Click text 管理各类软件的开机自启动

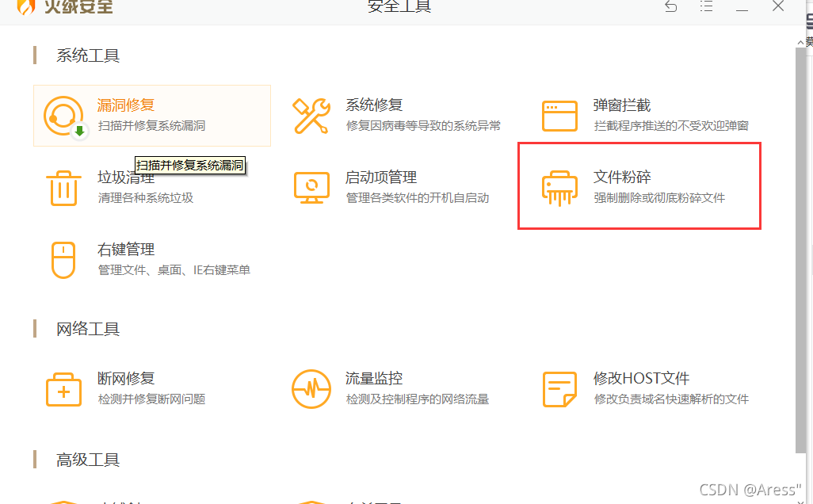(417, 198)
